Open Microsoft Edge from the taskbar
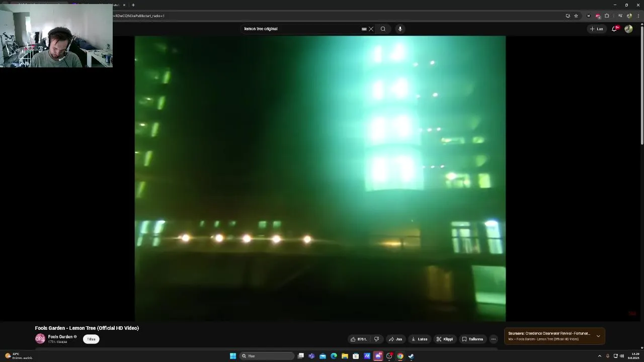644x362 pixels. tap(334, 356)
